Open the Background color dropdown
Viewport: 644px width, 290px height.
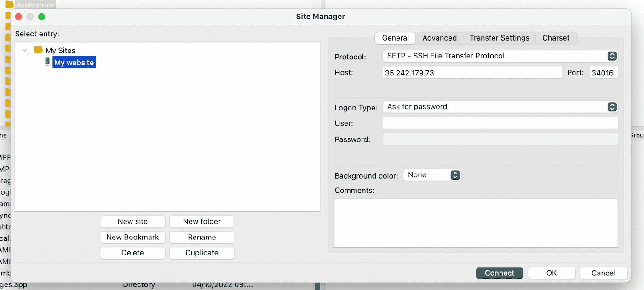(x=431, y=175)
